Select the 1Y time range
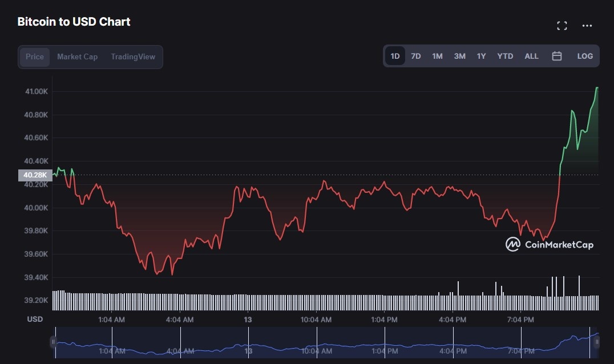614x364 pixels. 481,56
